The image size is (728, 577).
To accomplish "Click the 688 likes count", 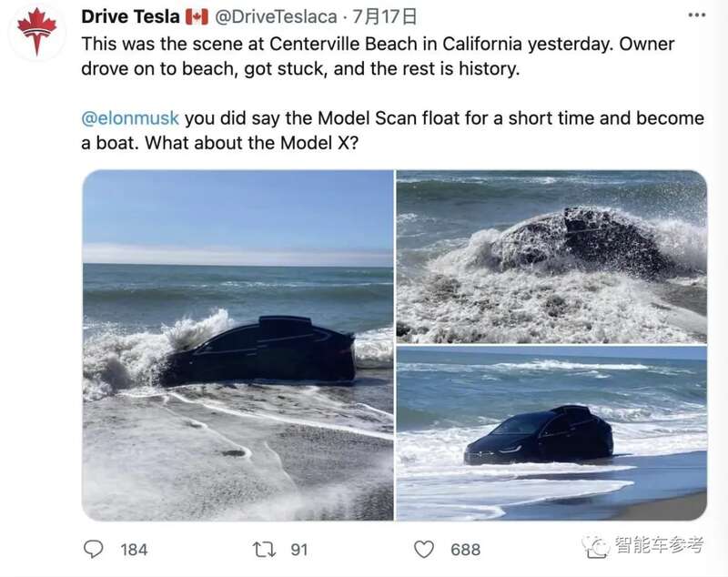I will [x=465, y=549].
